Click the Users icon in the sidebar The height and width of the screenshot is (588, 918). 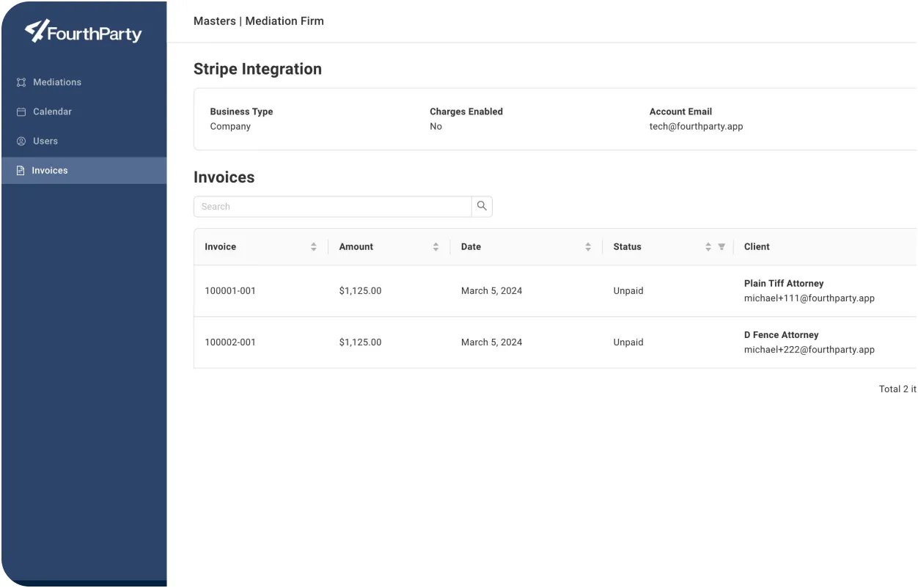tap(21, 141)
